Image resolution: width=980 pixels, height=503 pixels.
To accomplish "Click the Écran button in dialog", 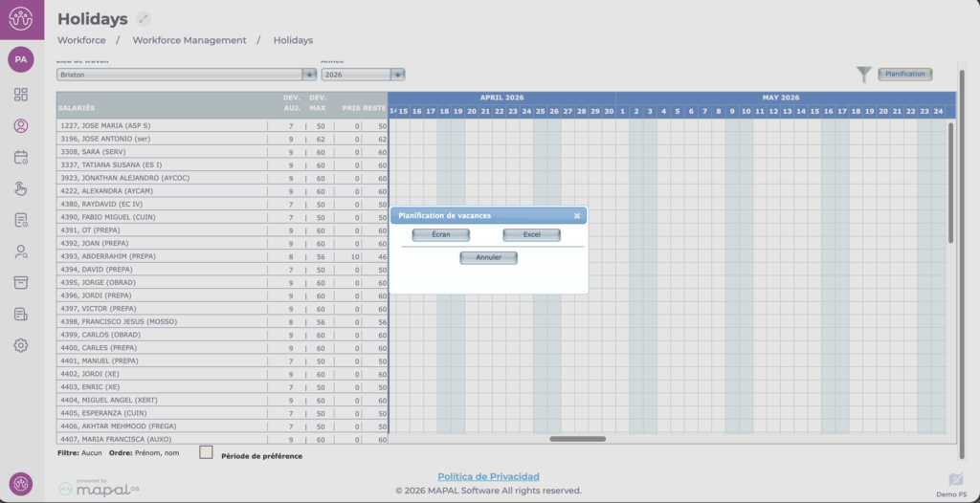I will (x=440, y=234).
